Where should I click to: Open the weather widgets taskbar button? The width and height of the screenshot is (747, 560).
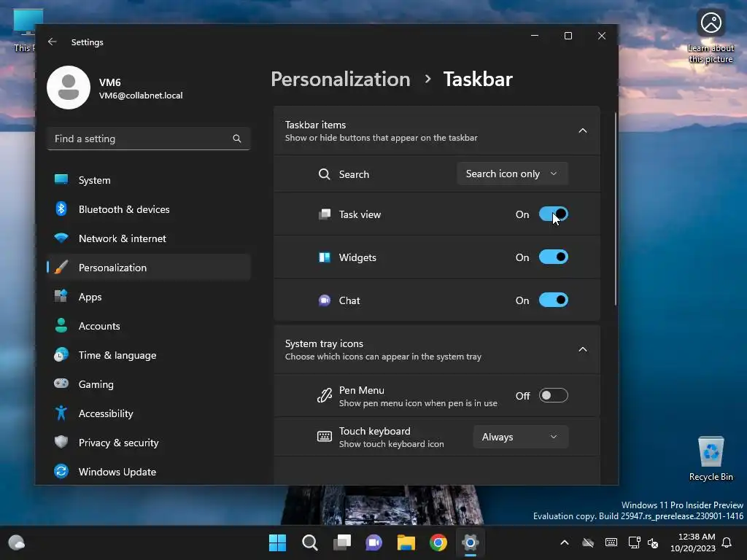point(17,542)
